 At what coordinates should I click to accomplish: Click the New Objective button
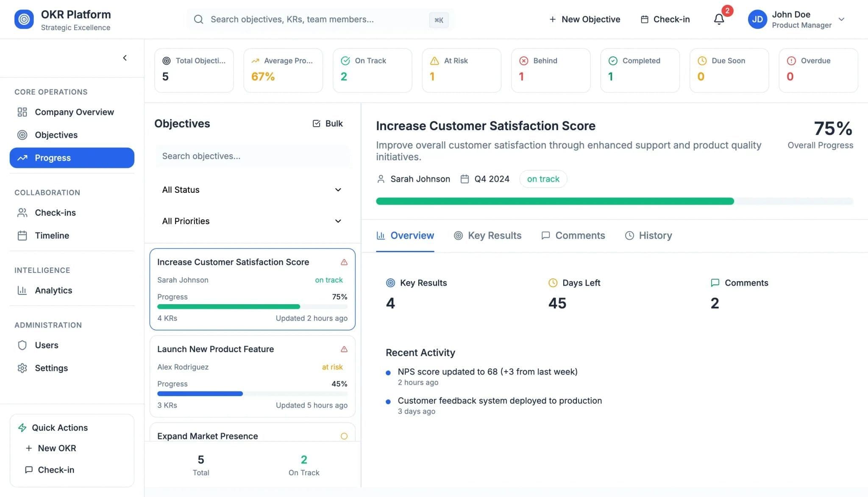(x=584, y=19)
